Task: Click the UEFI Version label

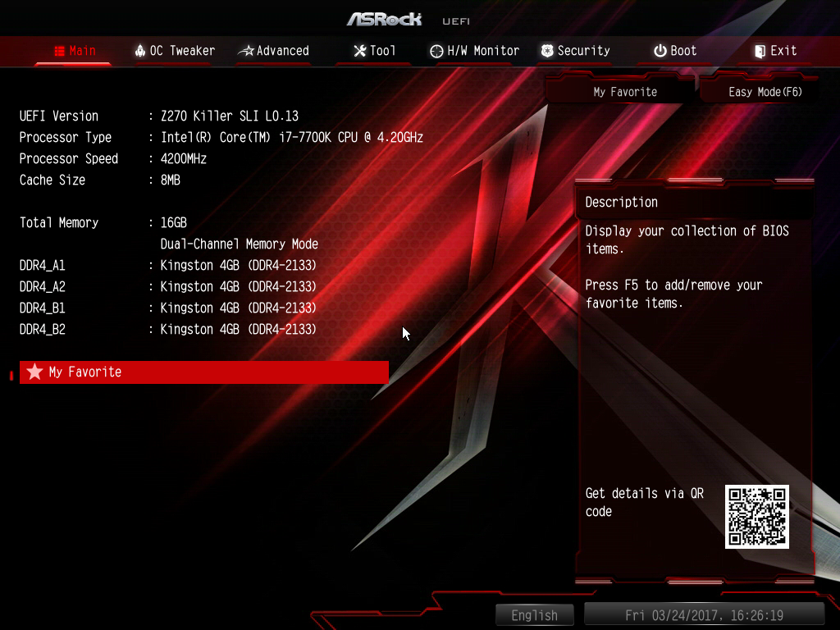Action: click(59, 116)
